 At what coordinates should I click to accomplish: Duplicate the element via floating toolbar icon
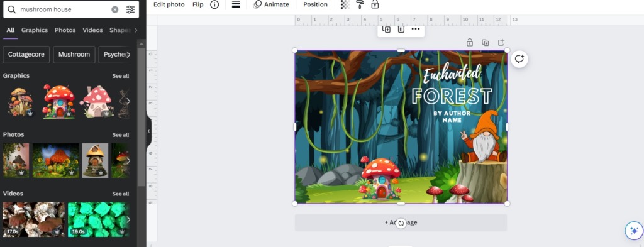click(x=386, y=29)
